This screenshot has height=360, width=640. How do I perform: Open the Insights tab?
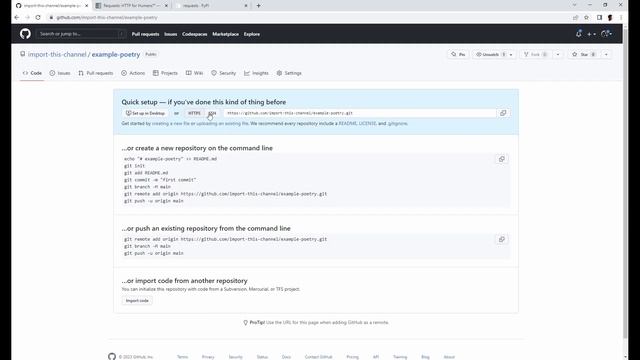coord(256,73)
